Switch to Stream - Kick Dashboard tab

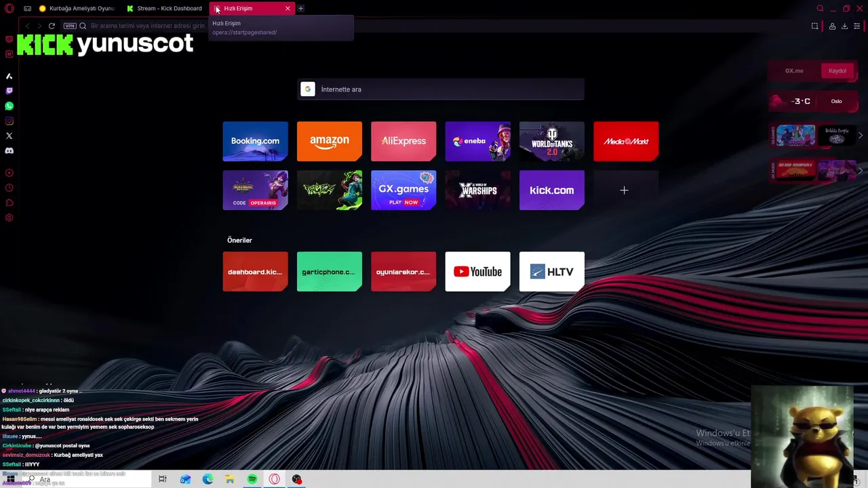pyautogui.click(x=164, y=8)
